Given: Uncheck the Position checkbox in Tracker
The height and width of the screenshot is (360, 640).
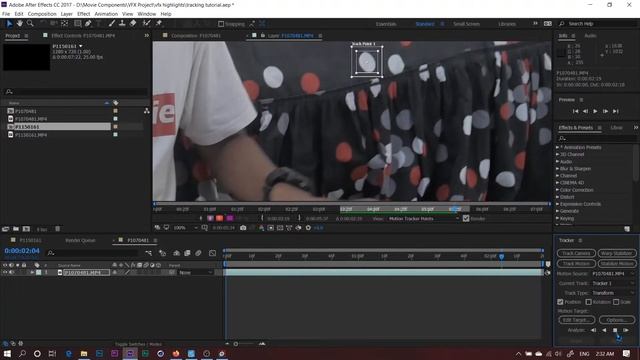Looking at the screenshot, I should (x=560, y=302).
